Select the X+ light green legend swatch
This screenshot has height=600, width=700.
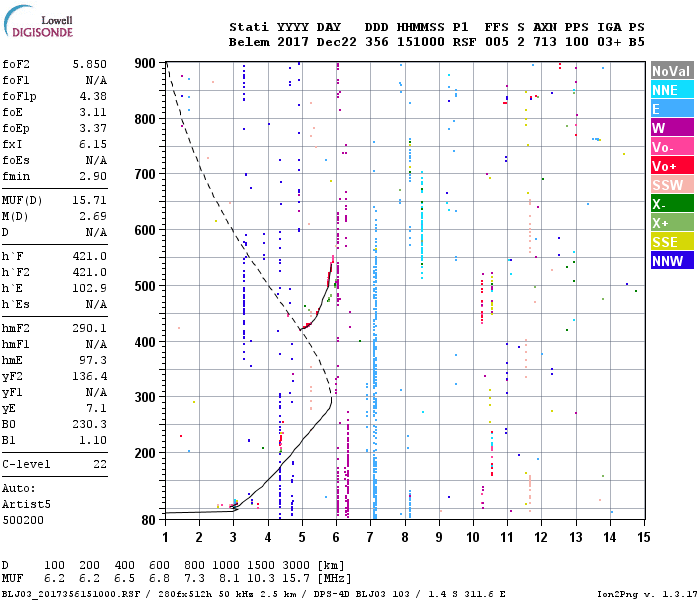pos(672,222)
